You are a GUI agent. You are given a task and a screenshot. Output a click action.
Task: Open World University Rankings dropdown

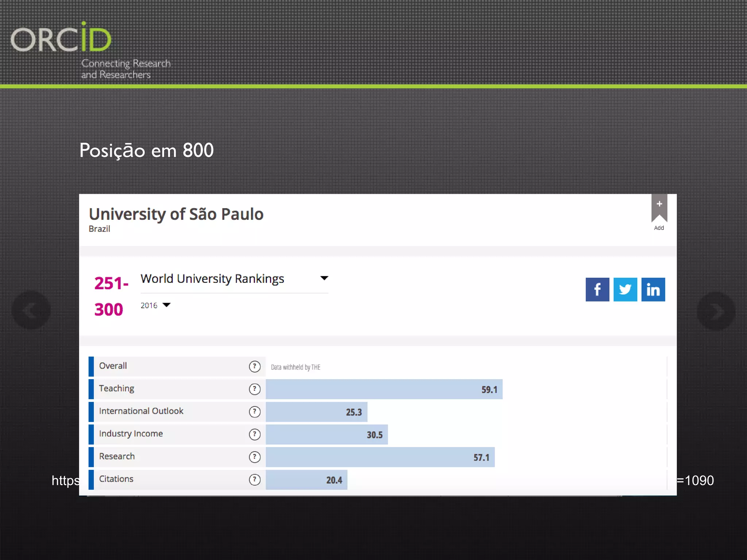tap(234, 279)
